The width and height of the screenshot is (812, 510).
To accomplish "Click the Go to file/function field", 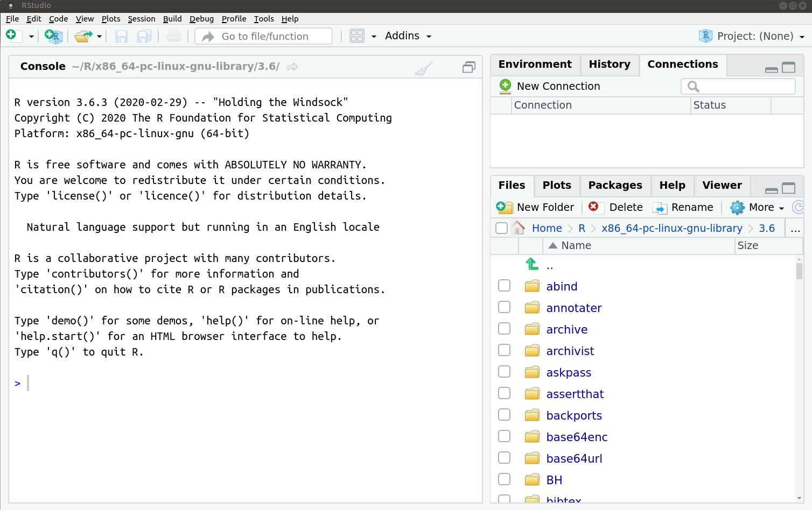I will (264, 36).
